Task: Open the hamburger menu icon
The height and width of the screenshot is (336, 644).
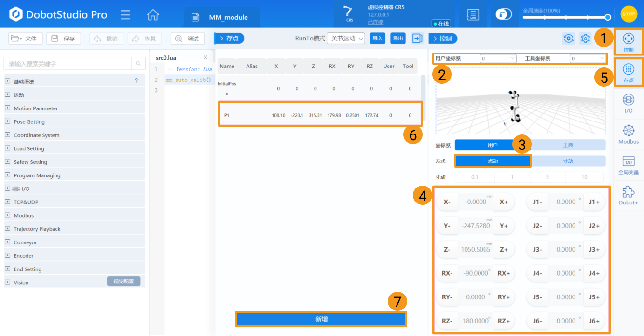Action: coord(125,15)
